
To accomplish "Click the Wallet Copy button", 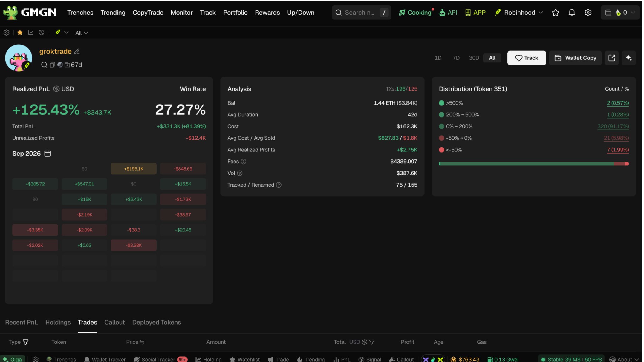I will (x=575, y=58).
